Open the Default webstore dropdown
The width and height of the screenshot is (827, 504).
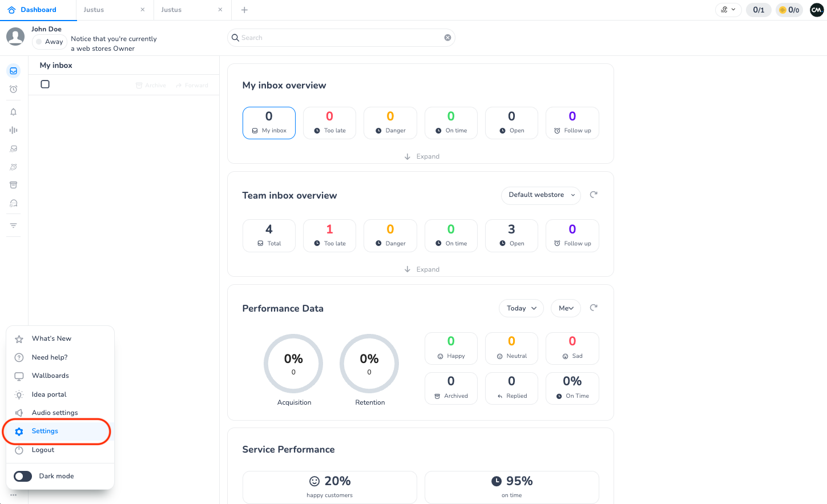tap(541, 195)
